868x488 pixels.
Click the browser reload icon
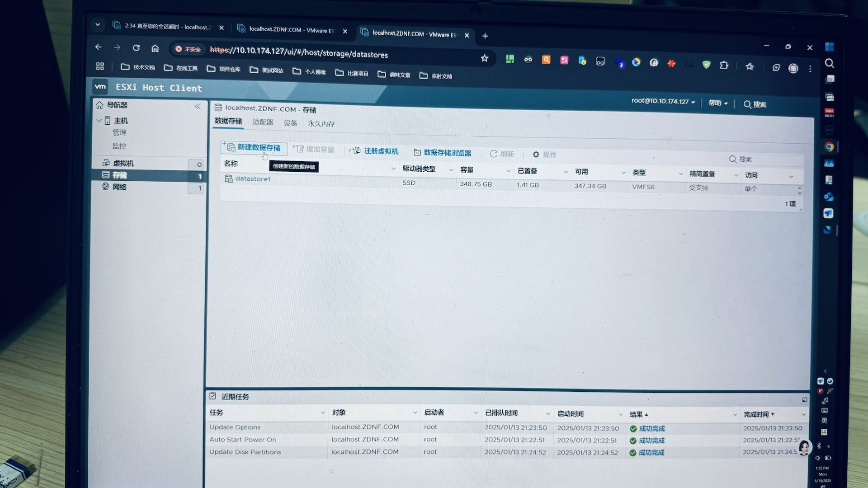[136, 48]
